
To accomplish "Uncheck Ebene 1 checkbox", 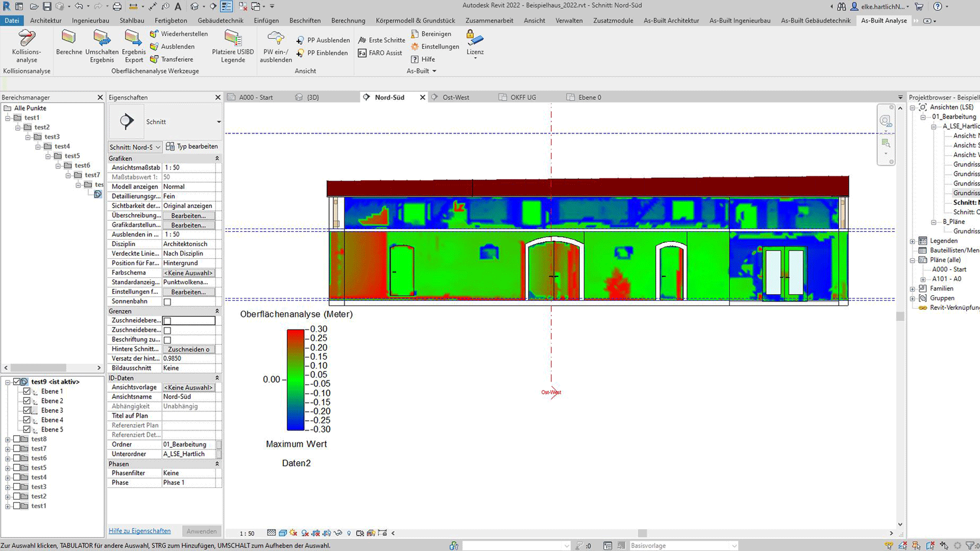I will 27,391.
